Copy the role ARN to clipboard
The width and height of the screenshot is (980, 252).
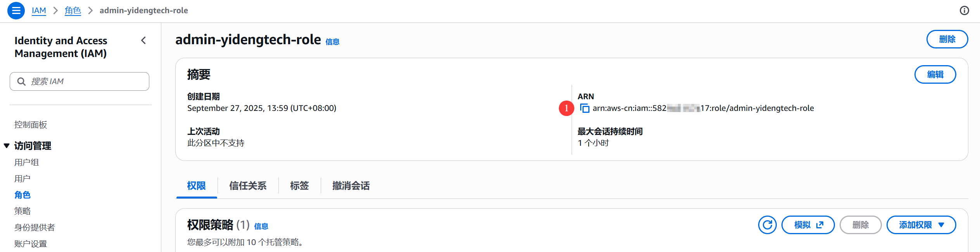(x=584, y=108)
